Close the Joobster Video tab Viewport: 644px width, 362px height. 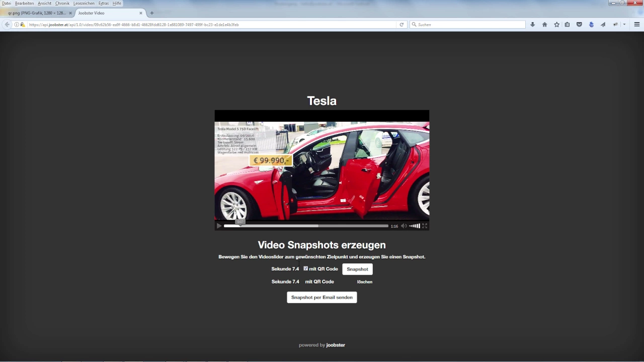click(141, 13)
